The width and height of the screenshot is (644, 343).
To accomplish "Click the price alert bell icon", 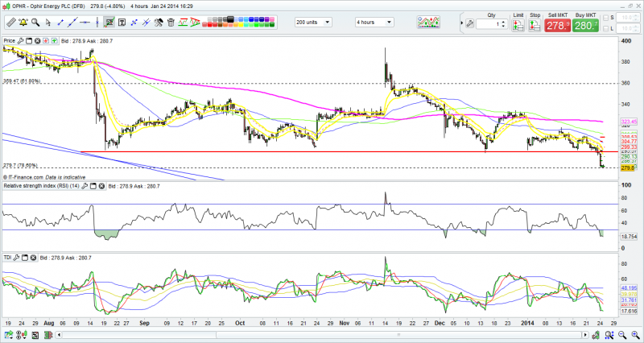I will click(23, 22).
